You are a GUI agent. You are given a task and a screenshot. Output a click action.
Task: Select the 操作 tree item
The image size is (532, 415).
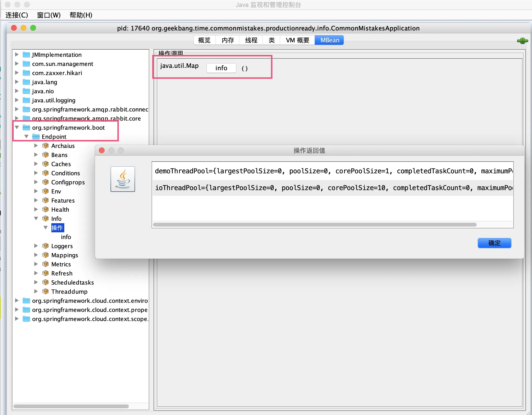[x=58, y=228]
